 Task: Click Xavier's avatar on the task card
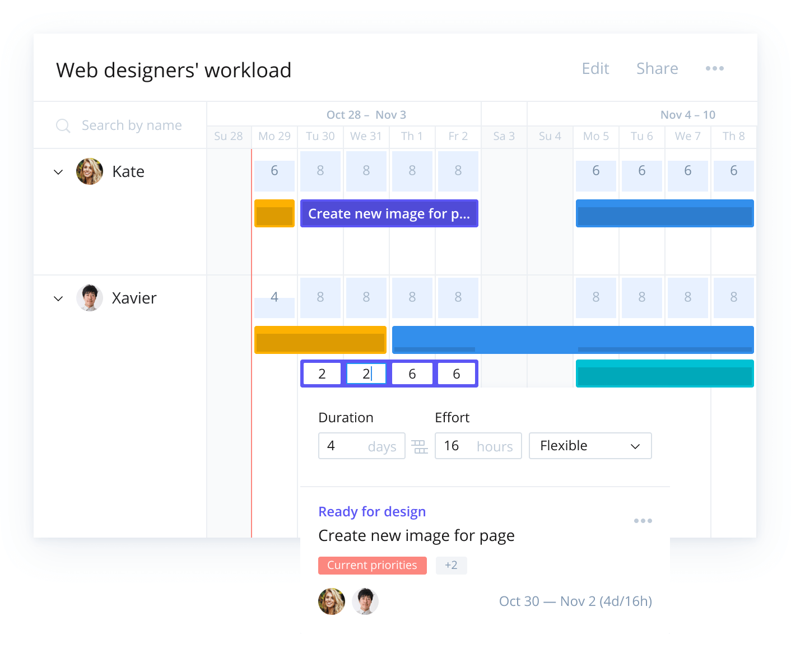click(365, 601)
